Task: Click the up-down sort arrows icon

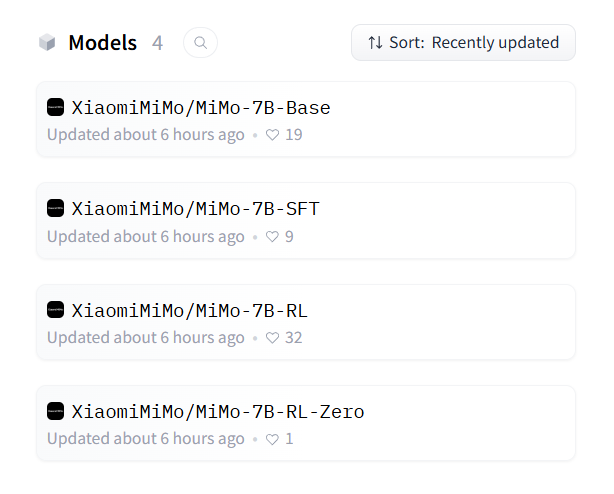Action: 375,43
